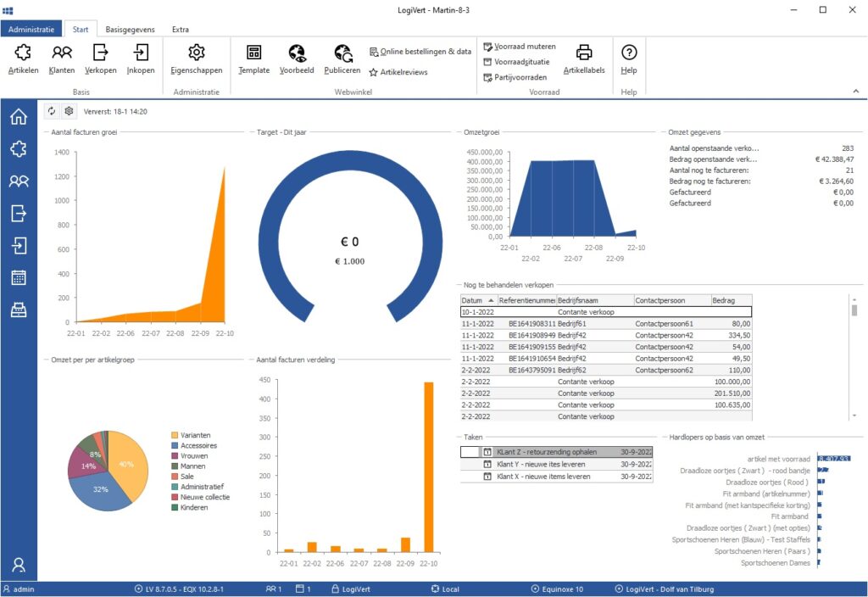
Task: Click Voorraad muteren
Action: click(520, 47)
